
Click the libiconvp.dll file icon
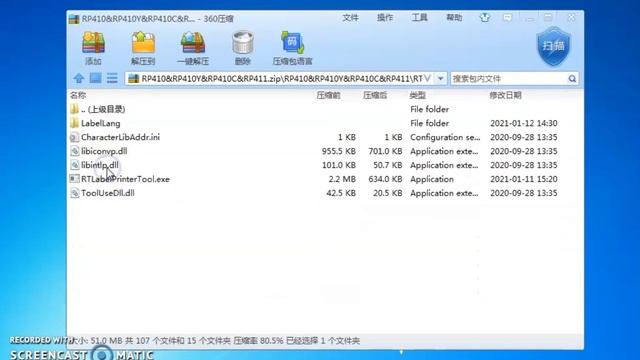(74, 151)
